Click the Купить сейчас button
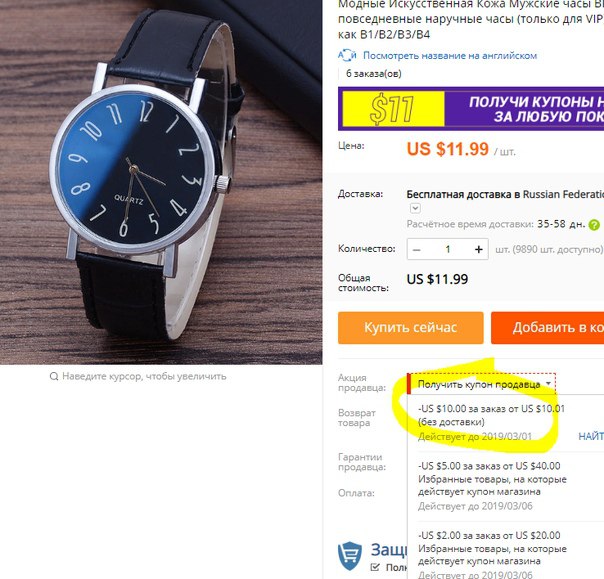Screen dimensions: 604x579 tap(411, 327)
